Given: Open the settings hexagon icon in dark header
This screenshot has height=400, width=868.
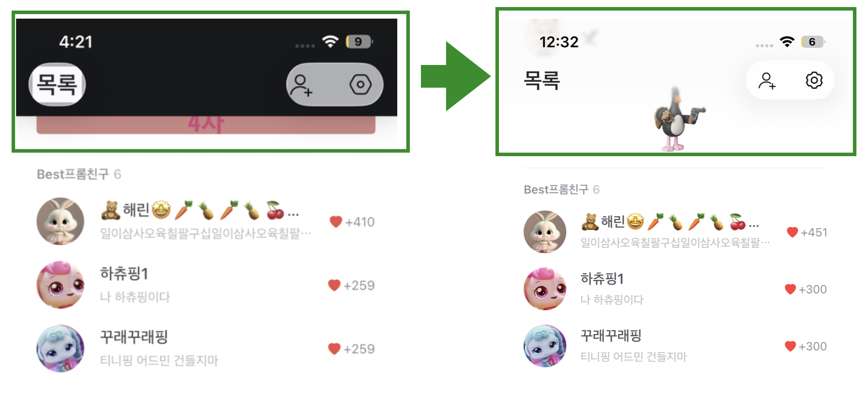Looking at the screenshot, I should tap(360, 85).
